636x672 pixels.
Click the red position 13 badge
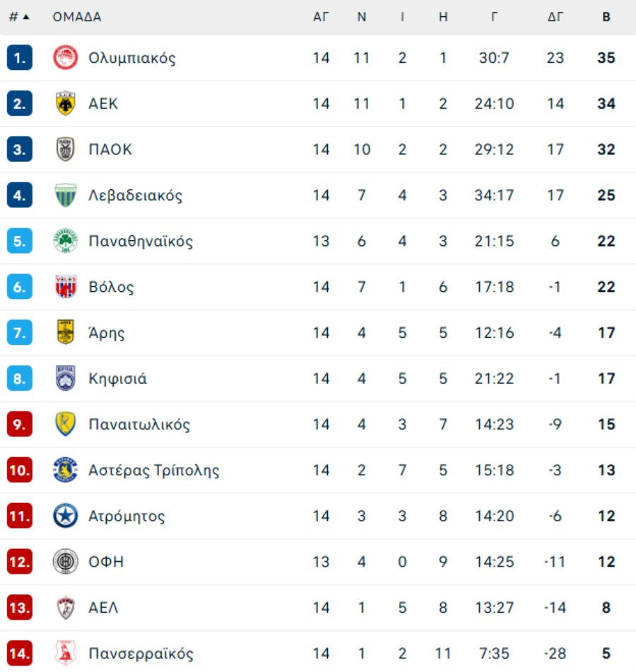20,608
